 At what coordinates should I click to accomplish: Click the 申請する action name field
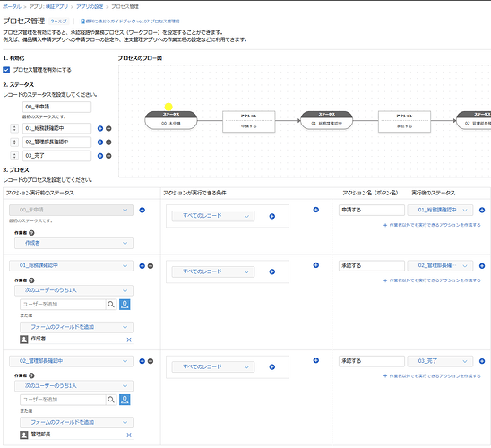pyautogui.click(x=371, y=210)
